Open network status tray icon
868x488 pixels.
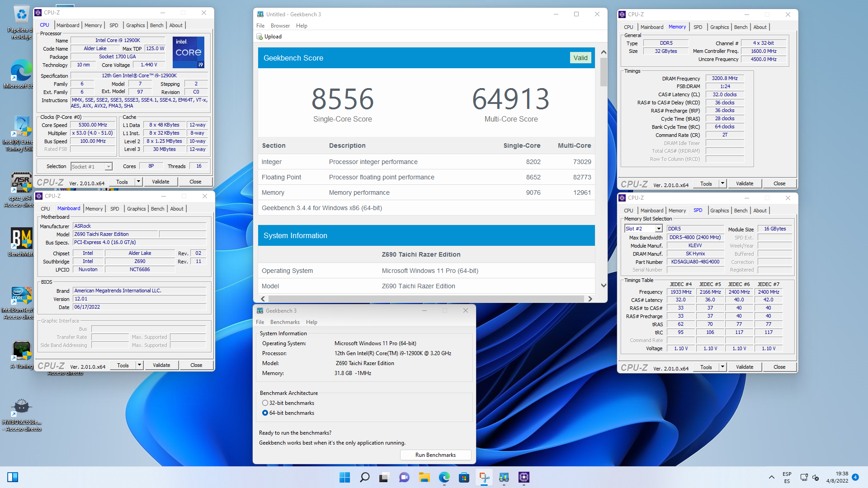(x=804, y=477)
